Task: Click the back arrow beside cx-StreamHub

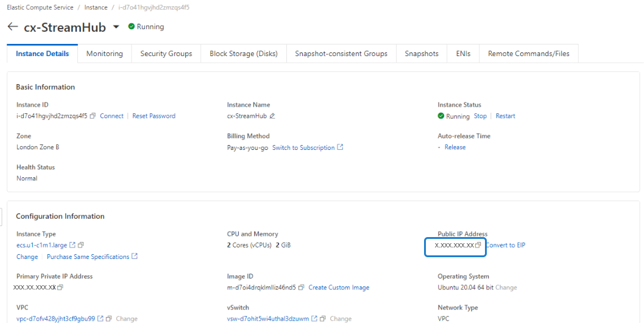Action: click(12, 27)
